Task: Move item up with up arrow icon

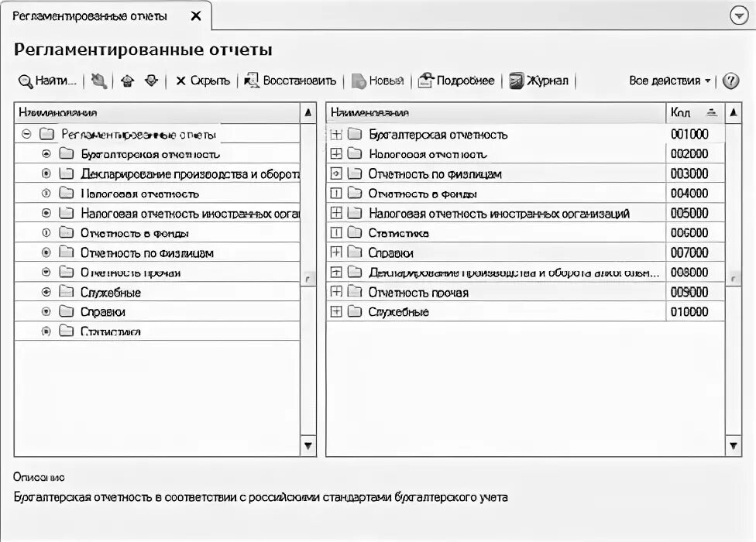Action: 128,81
